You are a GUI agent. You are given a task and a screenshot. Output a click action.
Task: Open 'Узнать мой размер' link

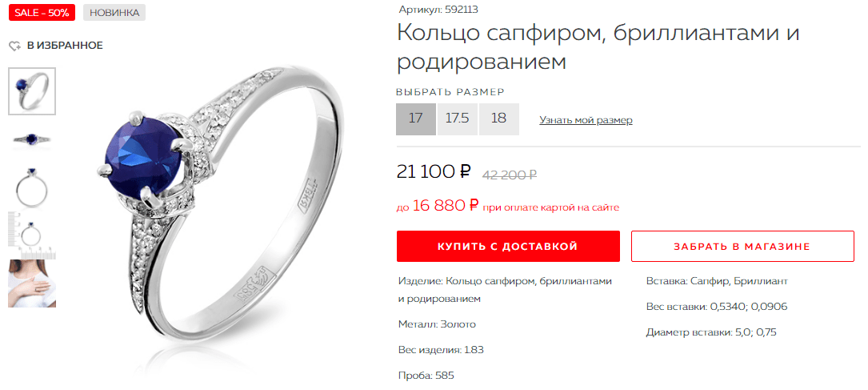tap(586, 120)
